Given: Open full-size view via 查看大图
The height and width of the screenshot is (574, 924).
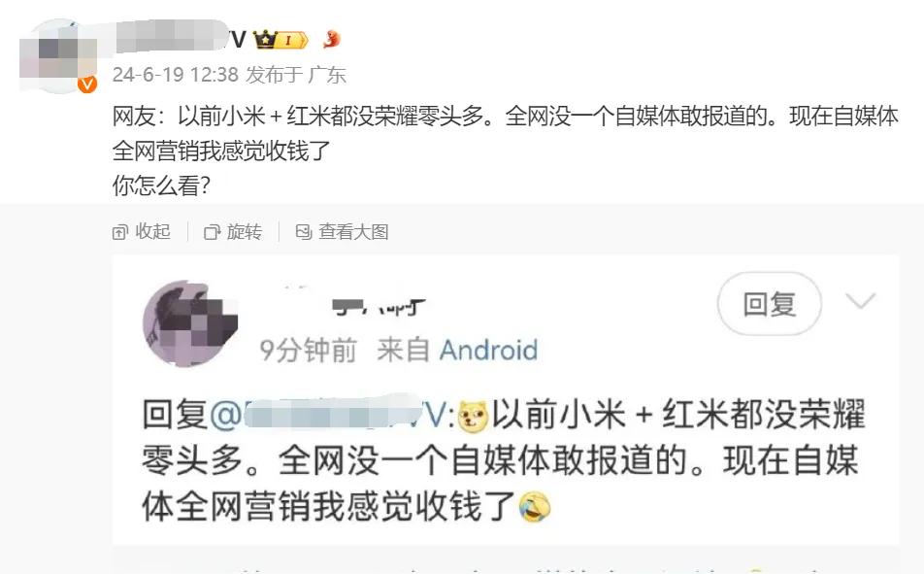Looking at the screenshot, I should tap(342, 232).
